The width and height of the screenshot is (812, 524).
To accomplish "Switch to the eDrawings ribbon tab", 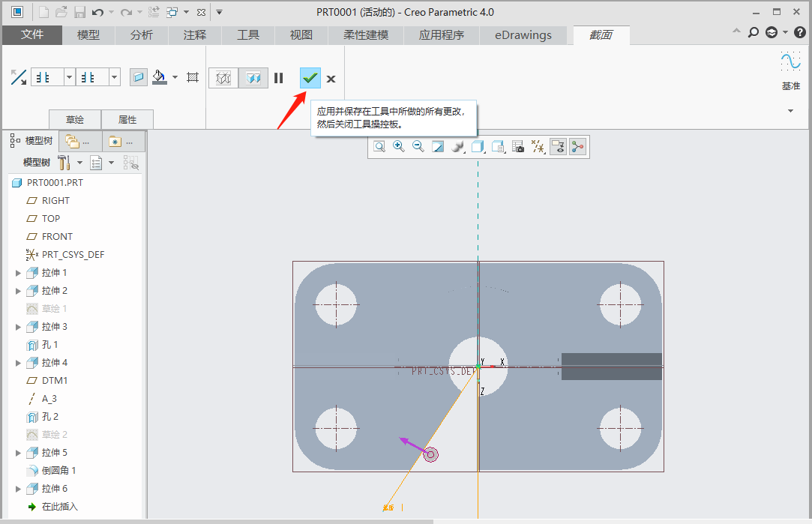I will [523, 35].
